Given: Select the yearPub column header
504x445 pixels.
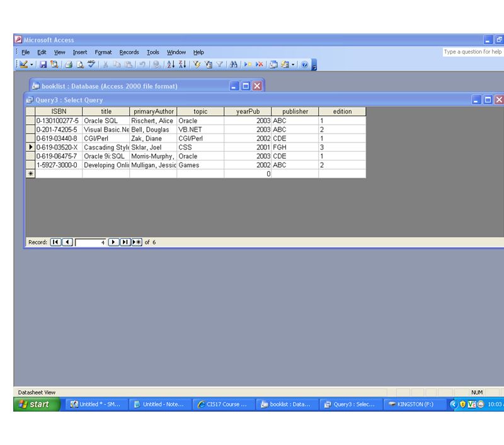Looking at the screenshot, I should click(x=248, y=111).
